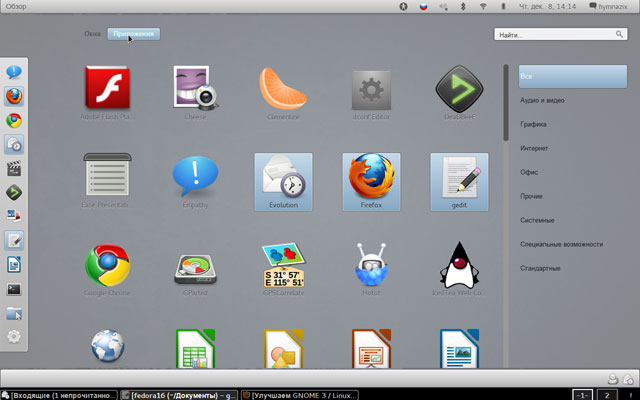The width and height of the screenshot is (640, 400).
Task: Open the clapperboard video app in dock
Action: [x=14, y=169]
